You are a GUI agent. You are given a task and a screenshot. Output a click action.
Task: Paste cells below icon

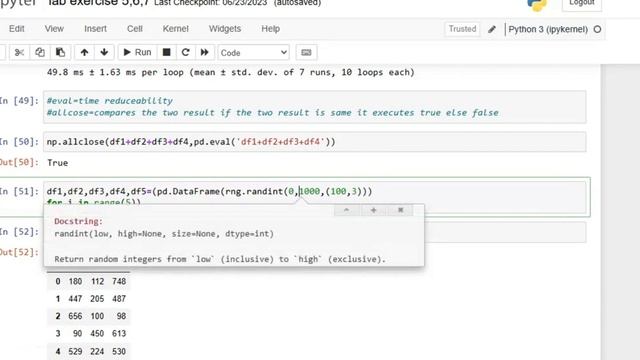coord(60,52)
